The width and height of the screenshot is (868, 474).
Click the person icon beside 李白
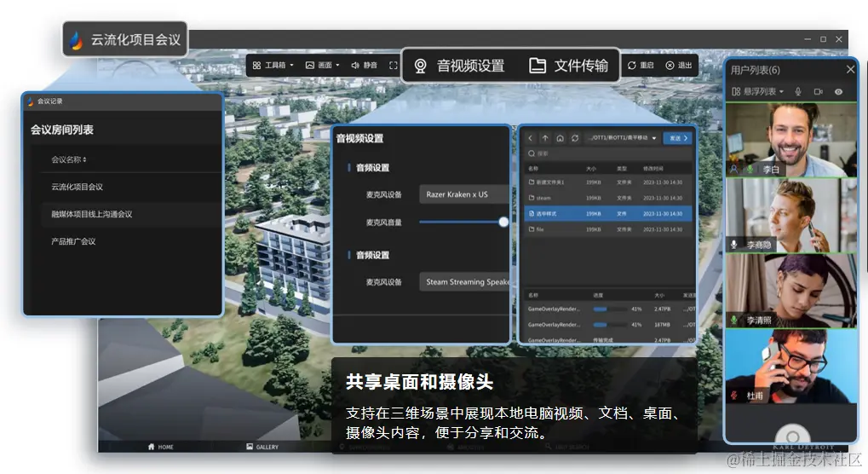click(x=734, y=169)
